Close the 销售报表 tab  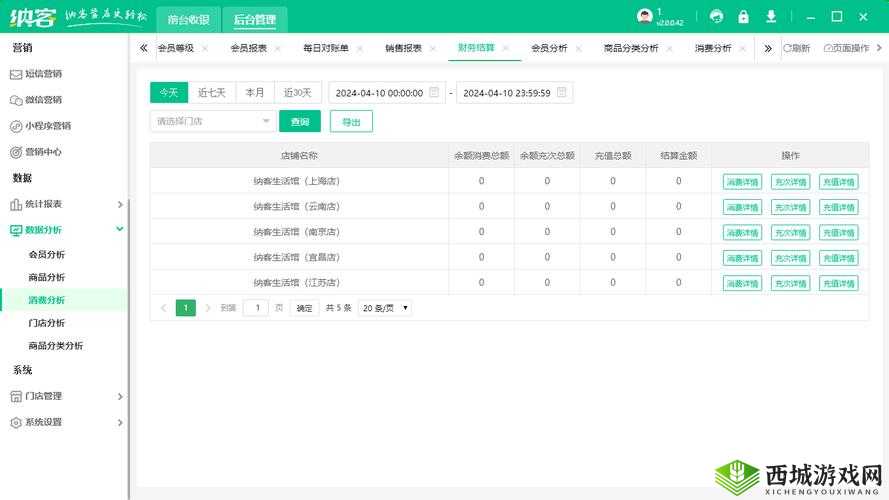[433, 49]
